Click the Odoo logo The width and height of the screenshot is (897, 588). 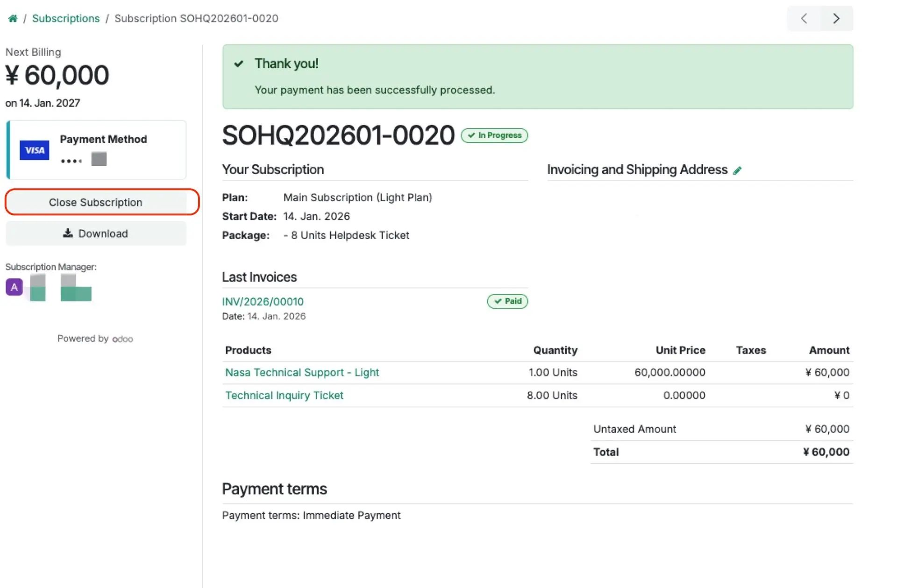(x=123, y=339)
